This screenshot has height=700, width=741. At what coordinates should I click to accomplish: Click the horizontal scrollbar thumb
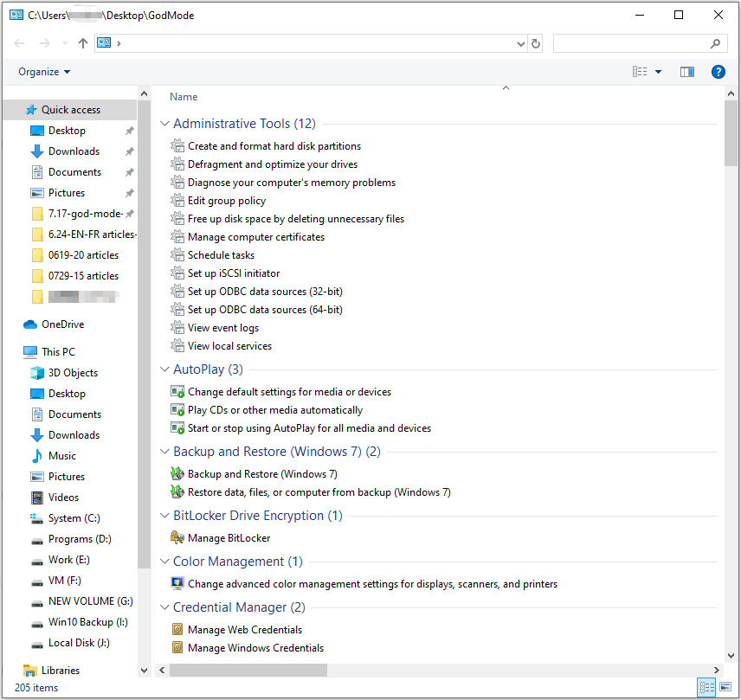(248, 670)
